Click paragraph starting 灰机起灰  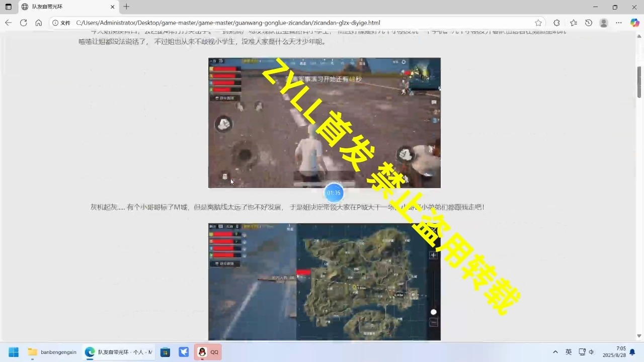coord(287,207)
